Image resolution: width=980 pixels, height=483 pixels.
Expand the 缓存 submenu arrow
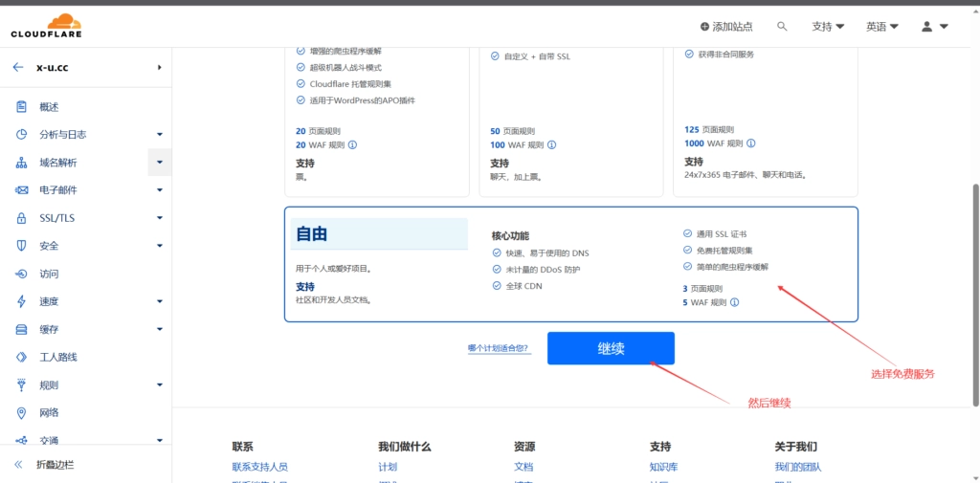[x=160, y=329]
